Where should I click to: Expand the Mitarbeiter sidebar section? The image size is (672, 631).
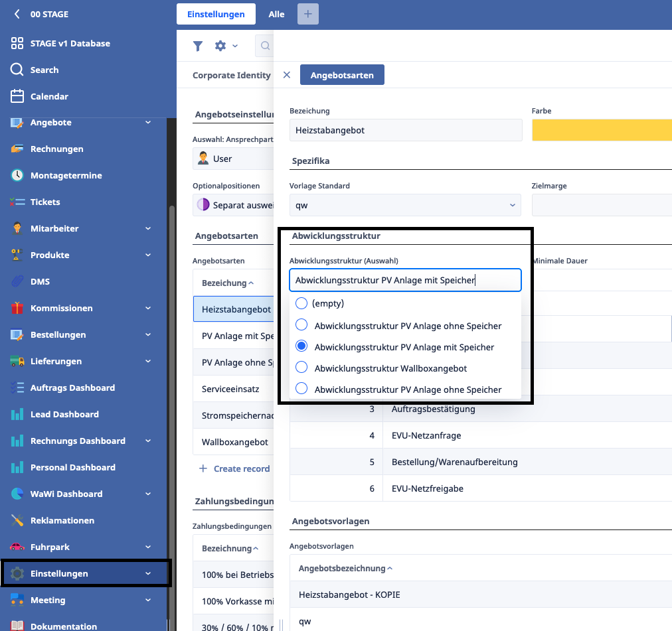(147, 228)
